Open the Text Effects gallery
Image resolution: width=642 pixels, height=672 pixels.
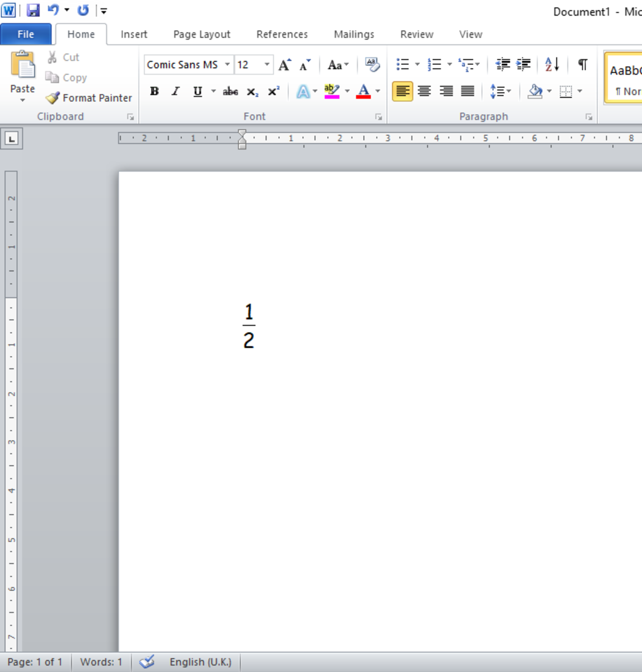click(x=302, y=91)
